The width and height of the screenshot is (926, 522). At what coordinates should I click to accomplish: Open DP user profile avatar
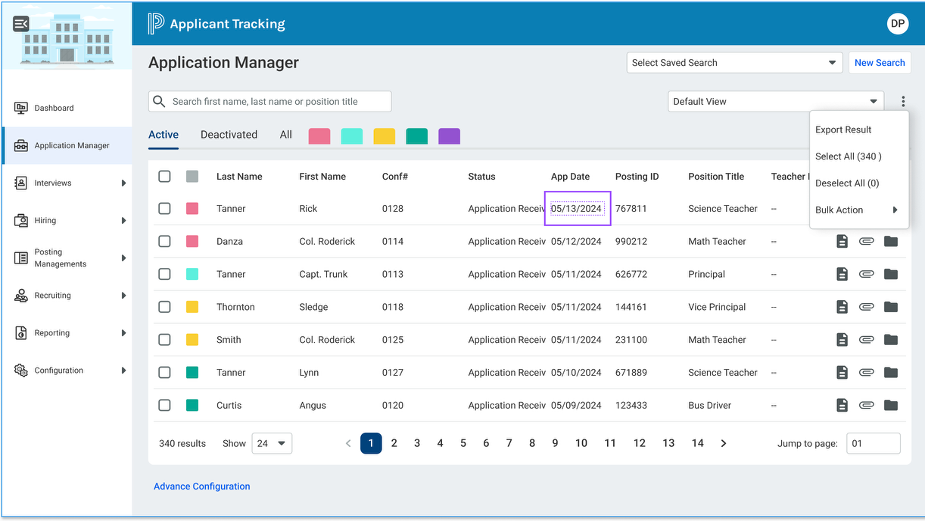[897, 24]
